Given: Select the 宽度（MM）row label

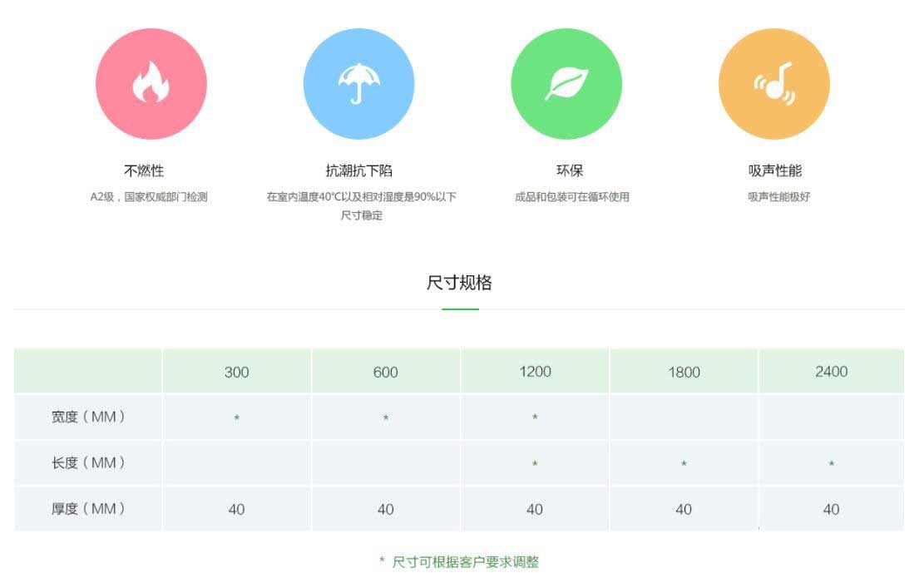Looking at the screenshot, I should click(88, 417).
